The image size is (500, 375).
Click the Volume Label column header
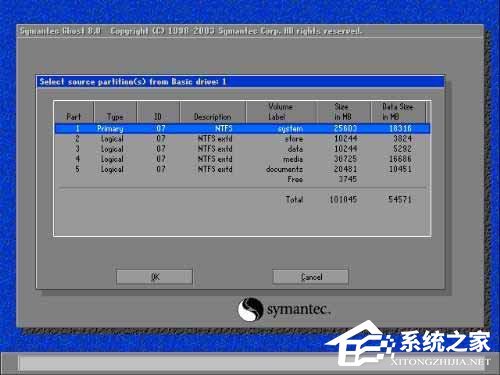coord(280,112)
